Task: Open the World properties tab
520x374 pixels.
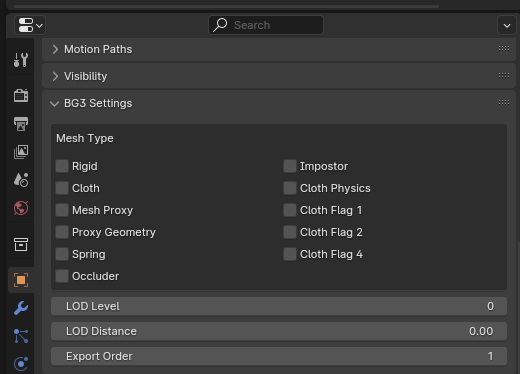Action: [21, 208]
